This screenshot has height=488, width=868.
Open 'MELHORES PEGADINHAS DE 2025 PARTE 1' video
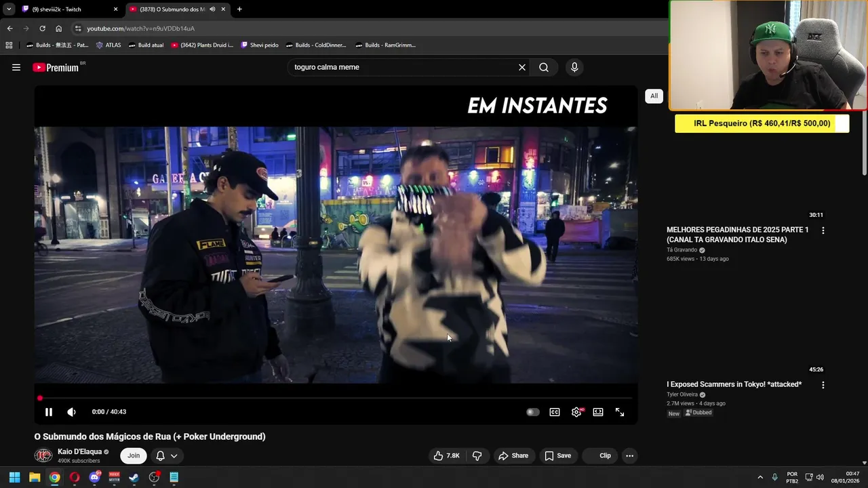click(737, 235)
